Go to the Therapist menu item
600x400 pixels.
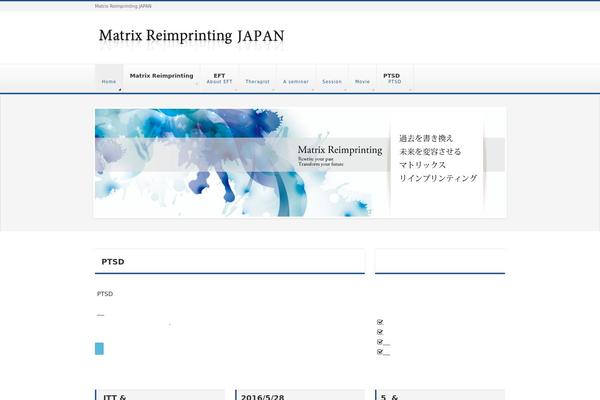[257, 78]
